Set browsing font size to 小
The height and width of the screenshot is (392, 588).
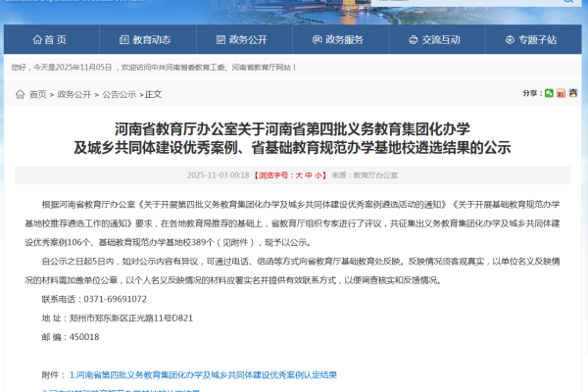tap(314, 174)
